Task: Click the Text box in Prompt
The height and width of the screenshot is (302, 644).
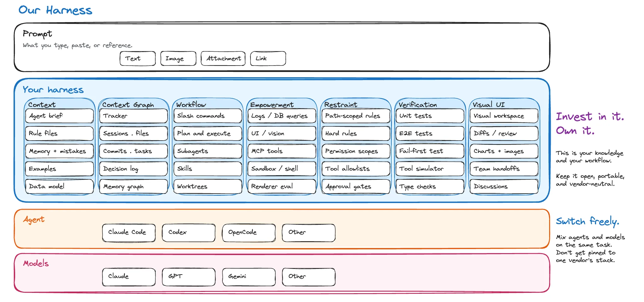Action: [x=138, y=59]
